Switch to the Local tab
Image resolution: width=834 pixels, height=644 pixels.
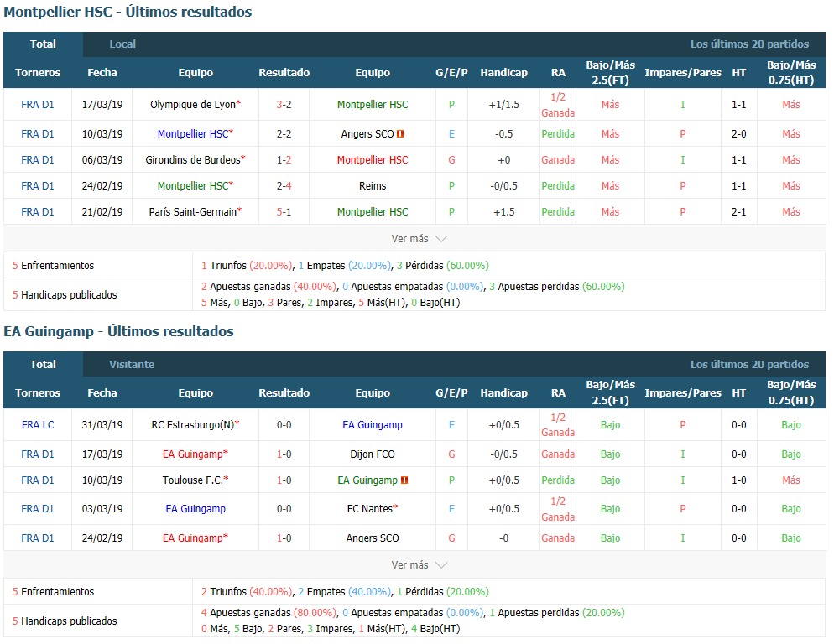[122, 44]
